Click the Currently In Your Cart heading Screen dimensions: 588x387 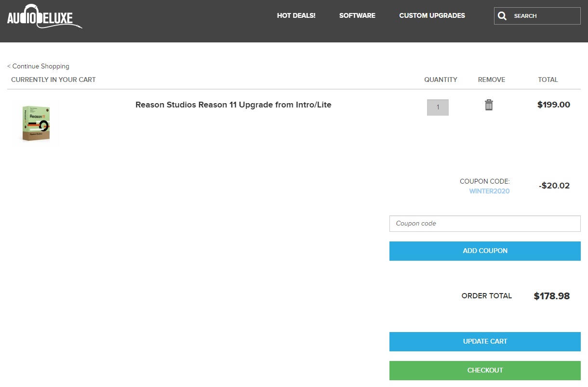pos(53,80)
